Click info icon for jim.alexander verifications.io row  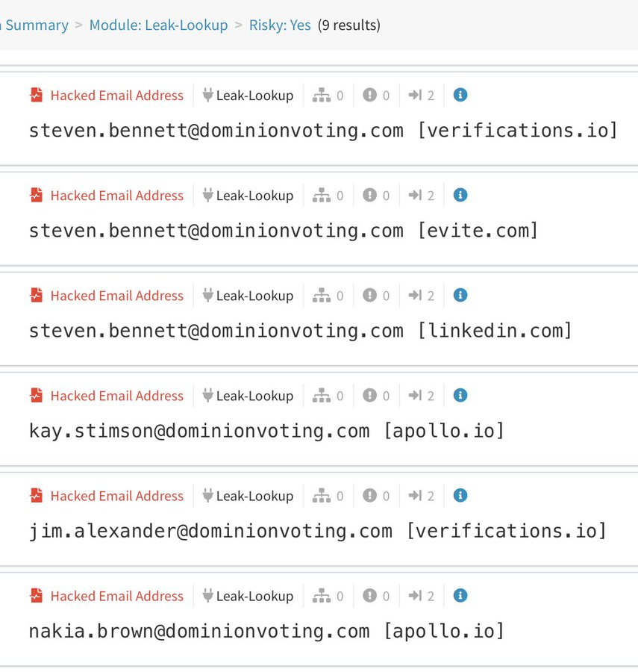tap(460, 496)
